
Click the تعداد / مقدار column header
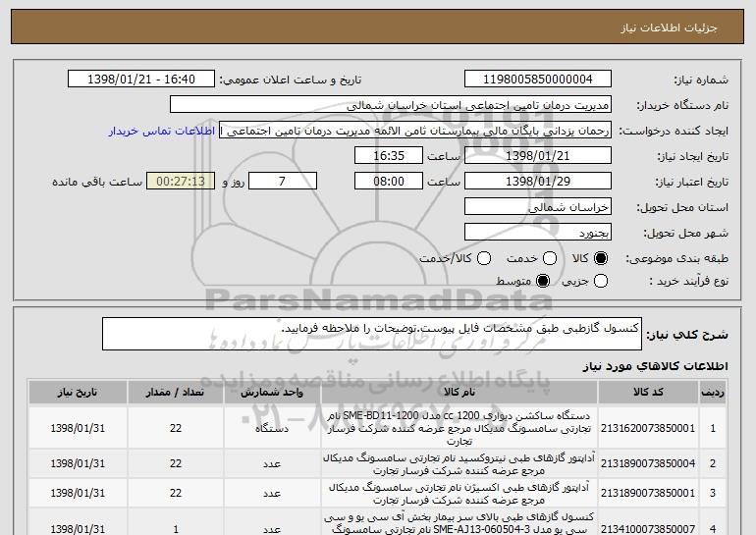(176, 393)
